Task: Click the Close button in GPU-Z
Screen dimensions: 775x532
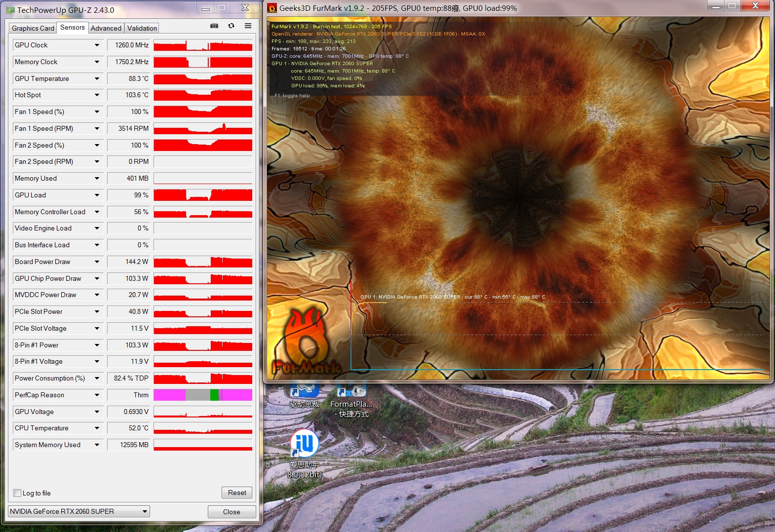Action: [232, 512]
